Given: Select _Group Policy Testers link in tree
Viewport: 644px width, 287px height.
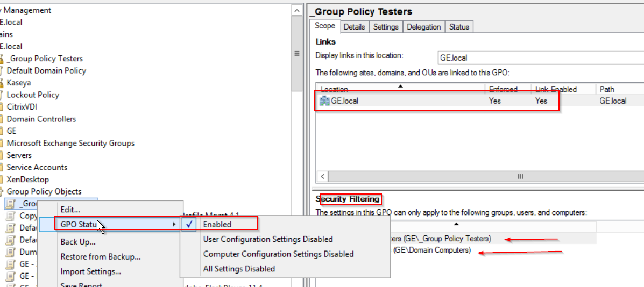Looking at the screenshot, I should tap(45, 59).
